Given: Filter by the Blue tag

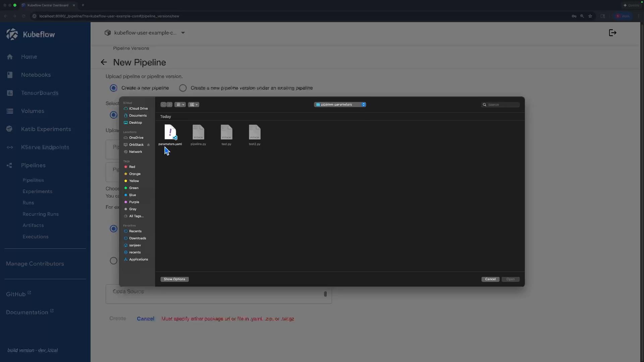Looking at the screenshot, I should 130,195.
